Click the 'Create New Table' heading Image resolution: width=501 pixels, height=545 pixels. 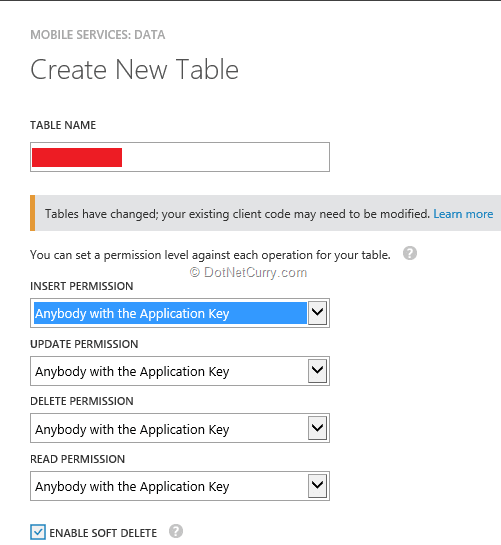[x=135, y=70]
